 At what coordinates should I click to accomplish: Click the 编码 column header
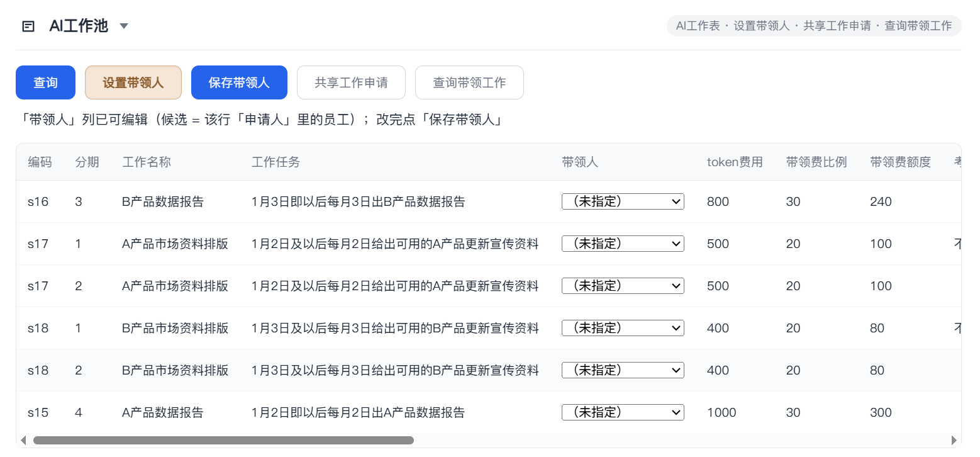(x=40, y=162)
